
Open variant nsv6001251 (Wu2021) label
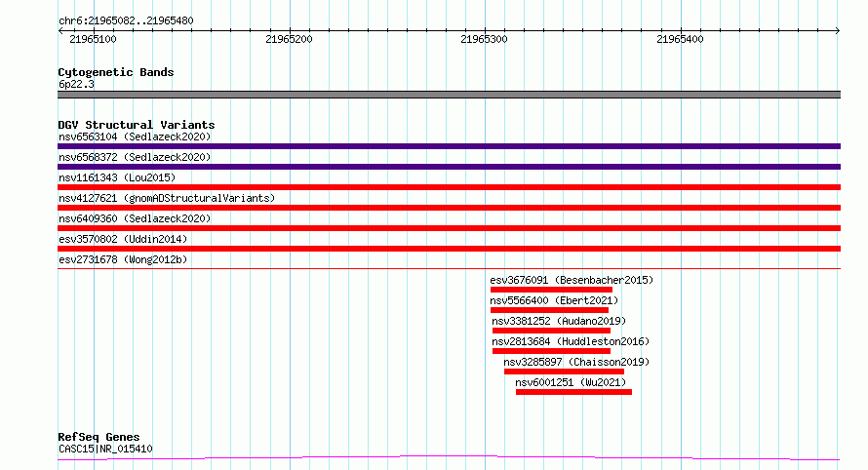pyautogui.click(x=571, y=382)
